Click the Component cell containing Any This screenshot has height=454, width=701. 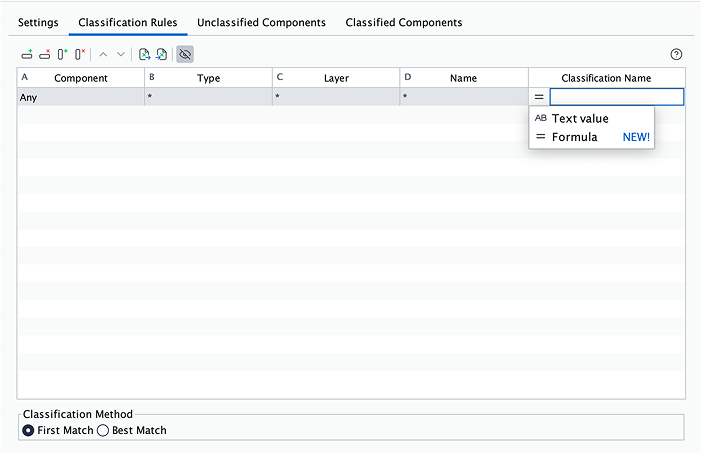(x=80, y=98)
